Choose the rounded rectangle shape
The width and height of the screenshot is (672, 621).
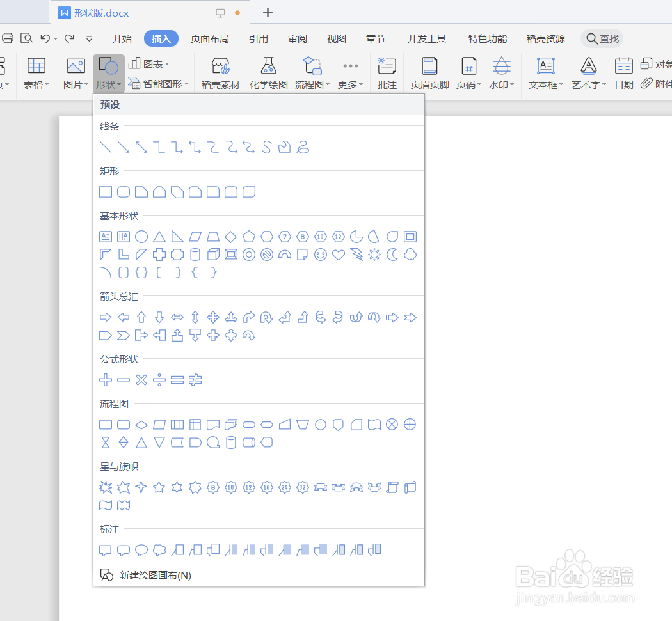tap(124, 192)
